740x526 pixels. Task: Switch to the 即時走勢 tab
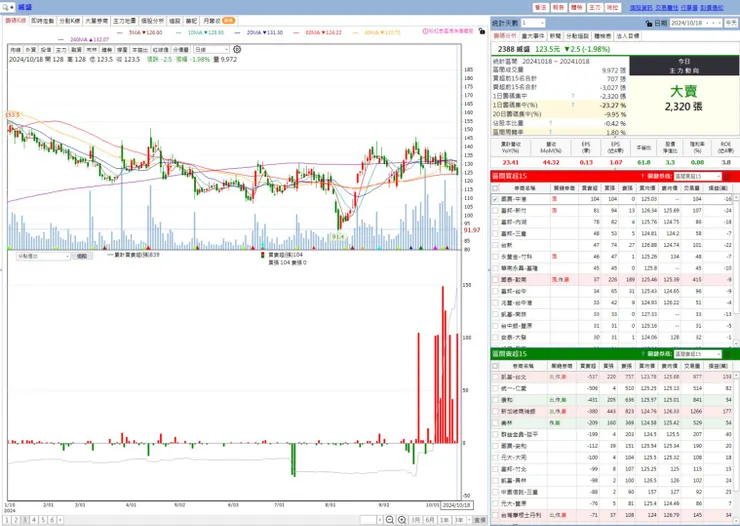[x=42, y=21]
